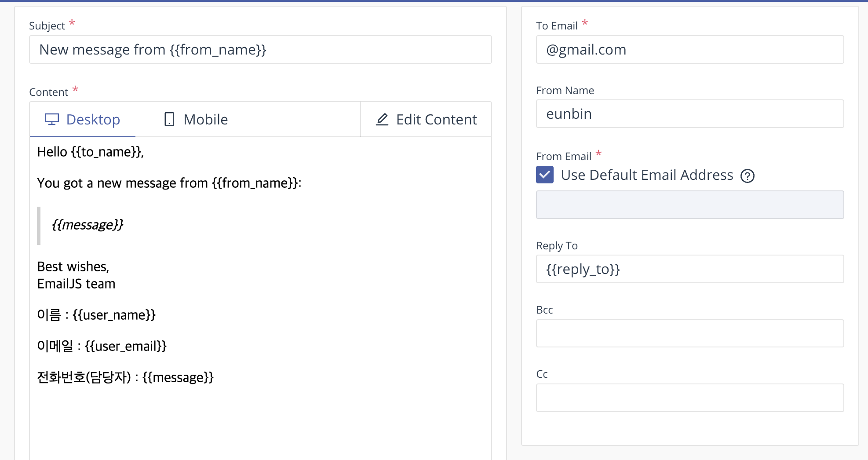Click inside the Subject field

(260, 49)
